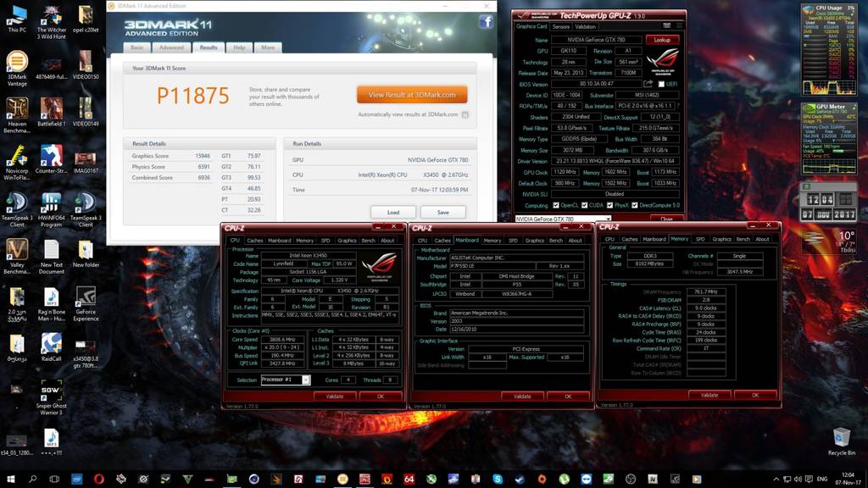Click the Core Speed value in CPU-Z
868x488 pixels.
click(284, 340)
